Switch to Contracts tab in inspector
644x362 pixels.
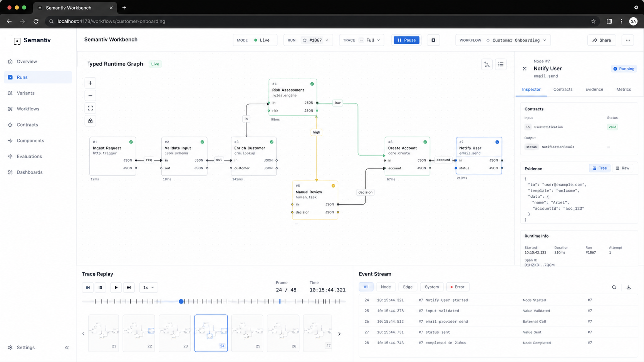pyautogui.click(x=563, y=89)
